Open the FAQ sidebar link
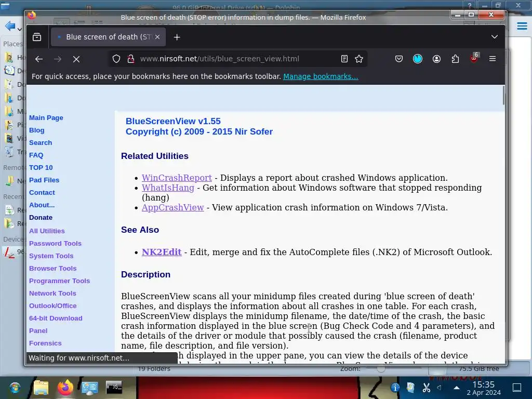The width and height of the screenshot is (532, 399). 36,155
